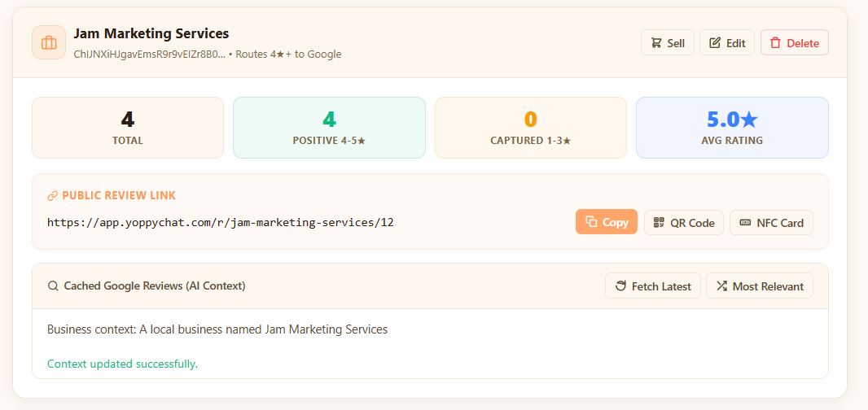Click the briefcase business icon
This screenshot has width=868, height=410.
(49, 42)
